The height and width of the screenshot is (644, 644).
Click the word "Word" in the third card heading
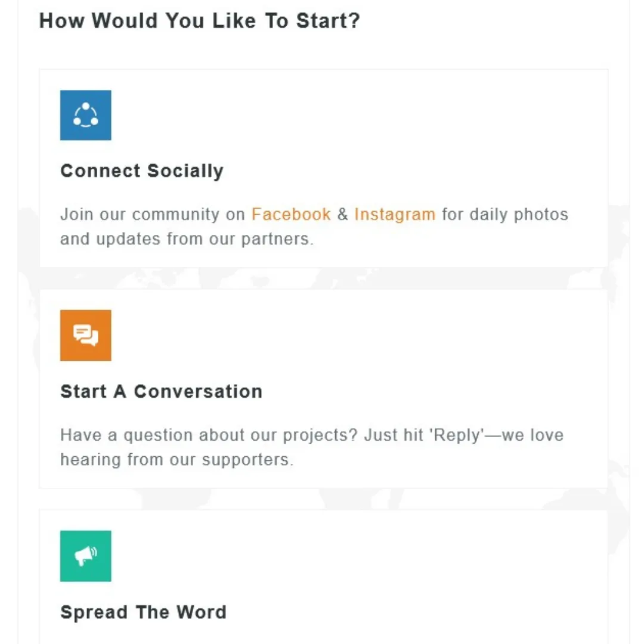click(x=201, y=612)
